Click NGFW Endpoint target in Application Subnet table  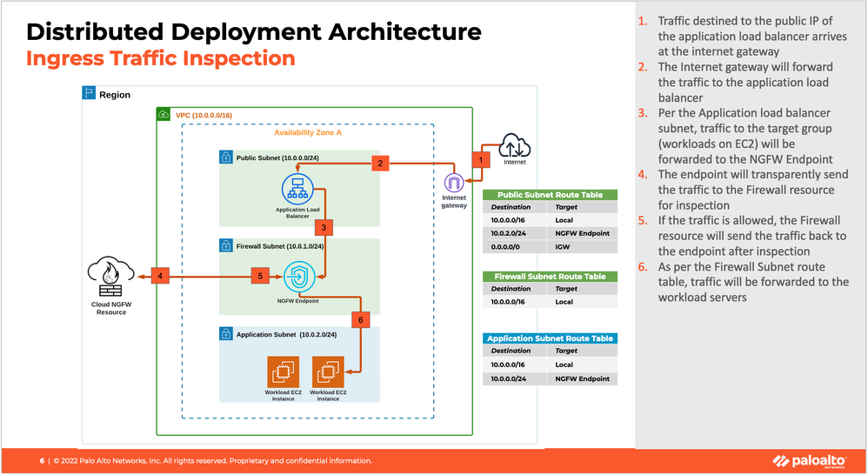click(583, 378)
